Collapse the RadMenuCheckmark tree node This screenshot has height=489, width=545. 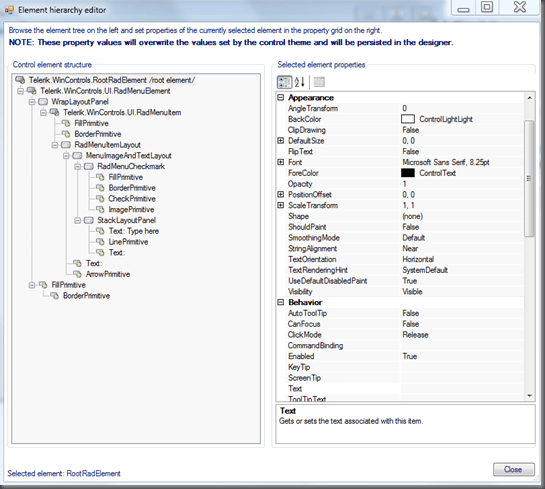click(78, 166)
